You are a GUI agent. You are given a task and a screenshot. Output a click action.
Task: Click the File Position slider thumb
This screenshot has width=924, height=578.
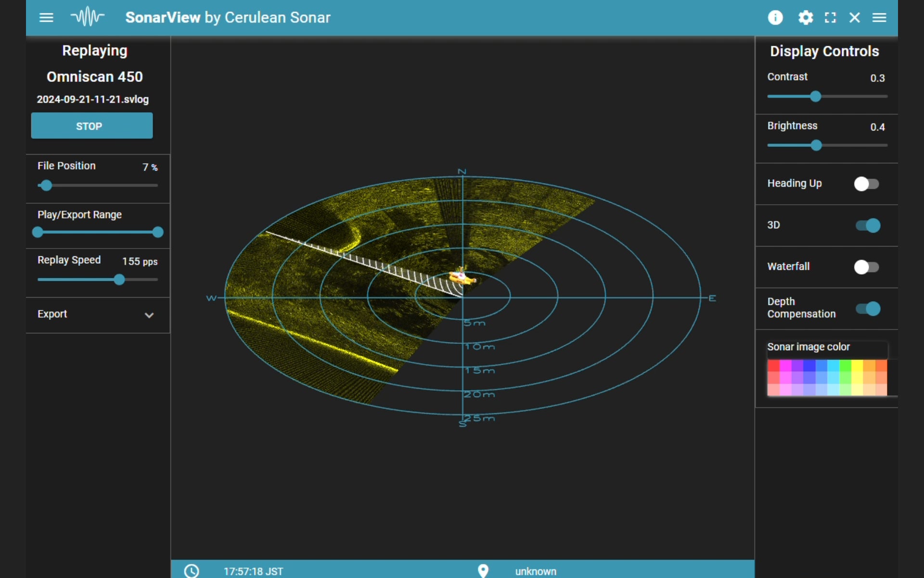click(x=46, y=185)
